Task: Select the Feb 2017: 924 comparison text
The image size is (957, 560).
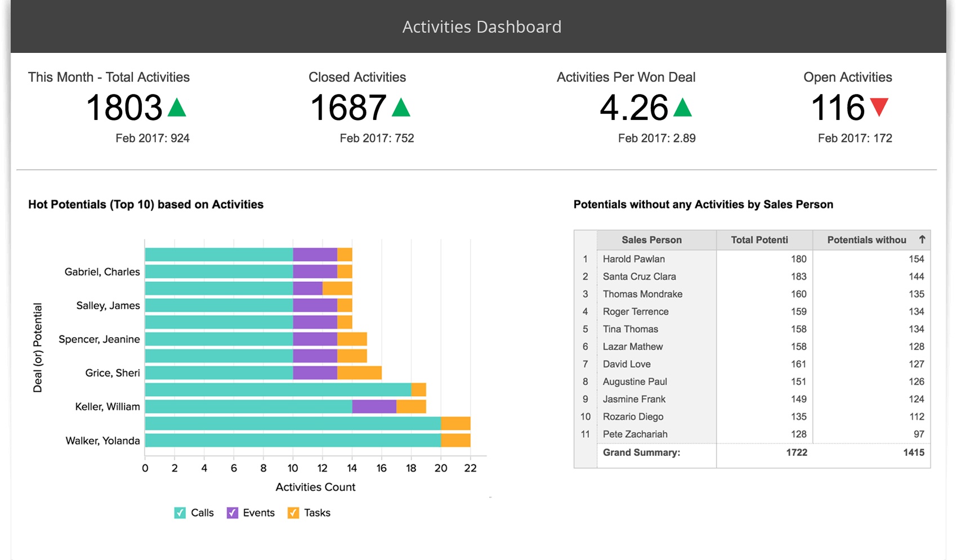Action: pos(152,138)
